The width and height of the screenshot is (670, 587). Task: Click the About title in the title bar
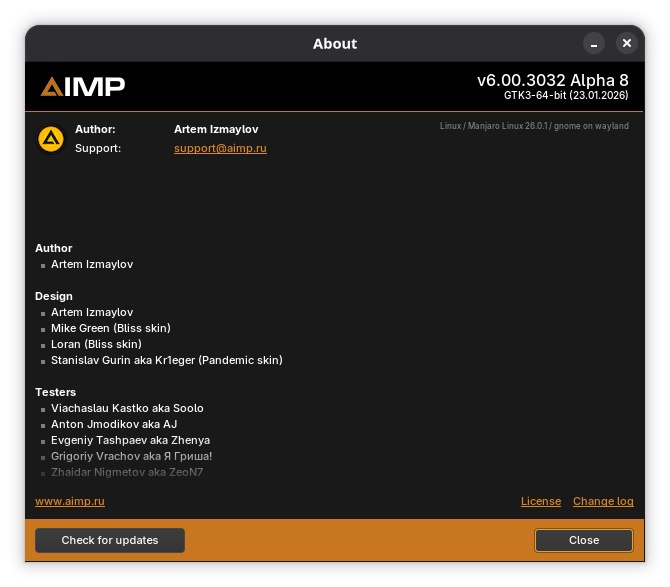335,43
